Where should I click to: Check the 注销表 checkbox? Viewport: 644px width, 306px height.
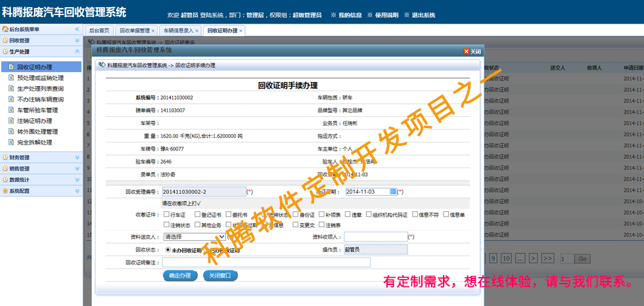(321, 225)
